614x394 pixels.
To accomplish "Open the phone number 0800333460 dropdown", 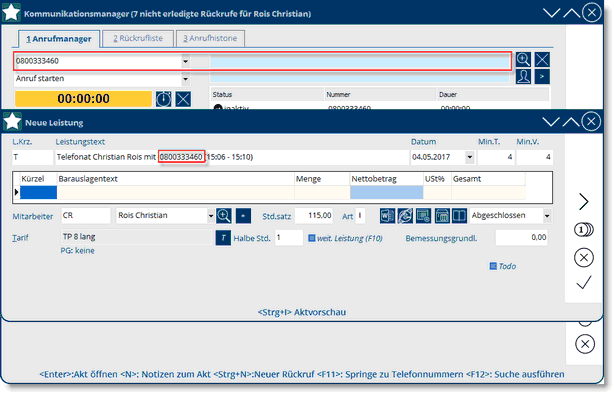I will coord(185,61).
